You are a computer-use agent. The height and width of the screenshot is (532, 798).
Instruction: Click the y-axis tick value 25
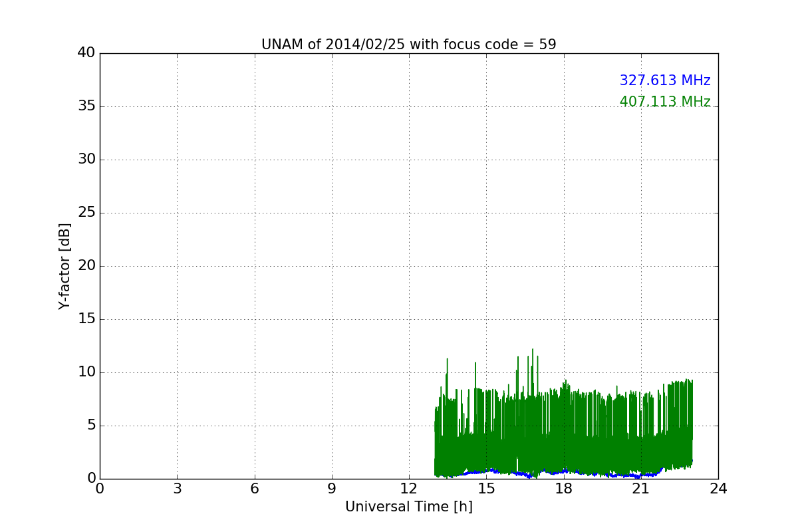point(86,213)
